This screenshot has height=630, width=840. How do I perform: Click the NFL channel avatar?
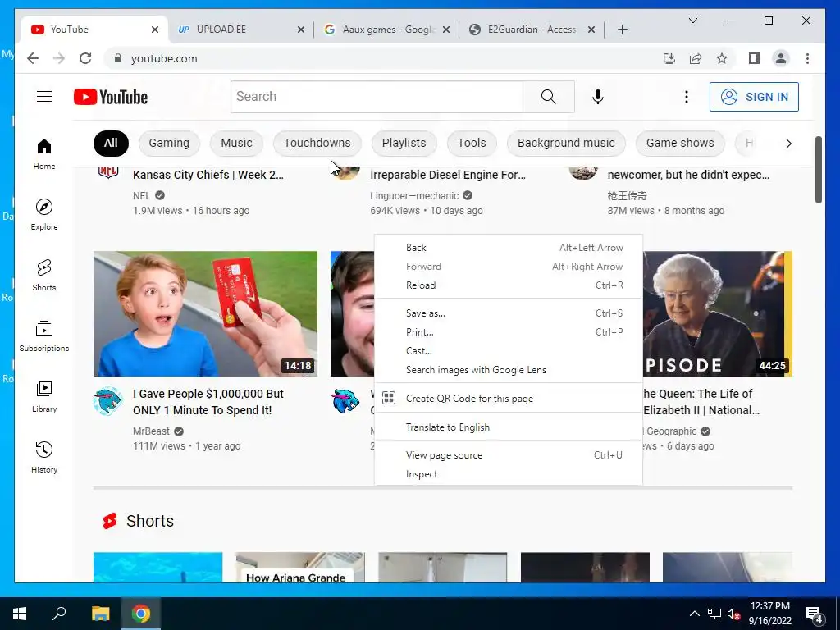click(107, 171)
